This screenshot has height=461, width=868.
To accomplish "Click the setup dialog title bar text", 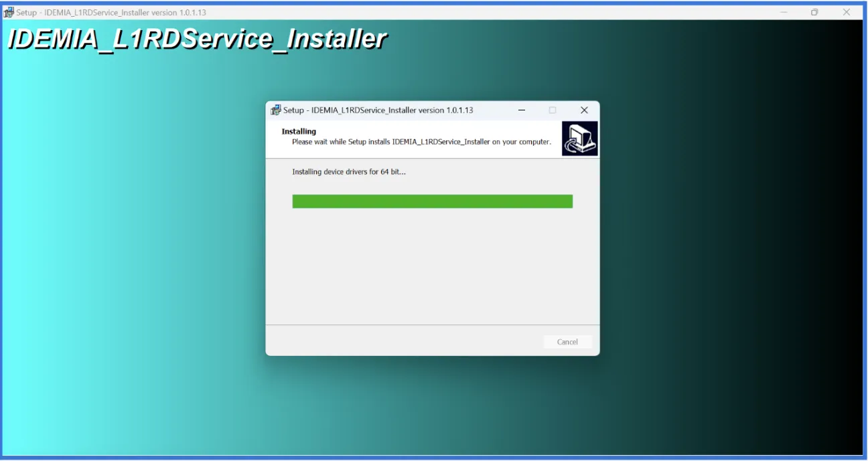I will [378, 110].
